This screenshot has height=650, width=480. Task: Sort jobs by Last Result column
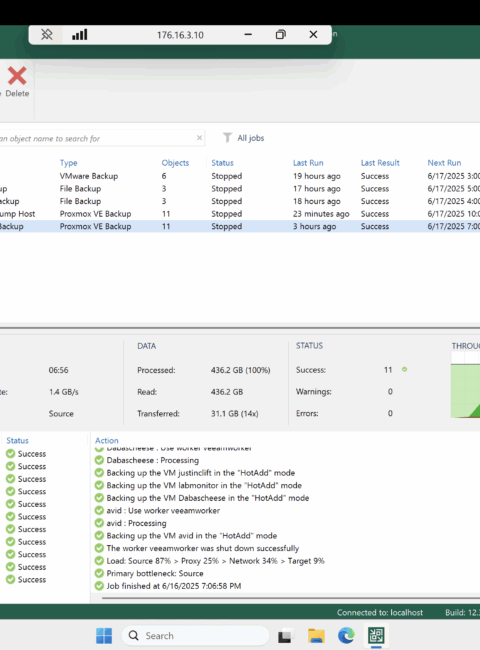pos(380,163)
